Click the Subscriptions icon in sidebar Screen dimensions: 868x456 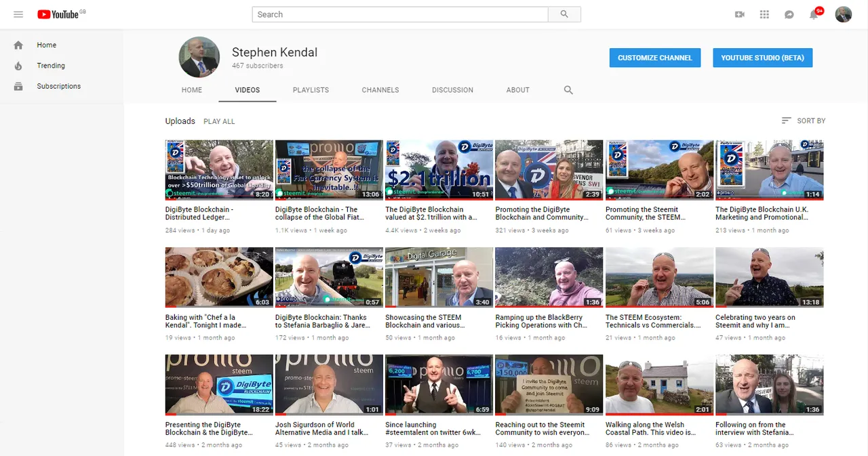coord(18,87)
